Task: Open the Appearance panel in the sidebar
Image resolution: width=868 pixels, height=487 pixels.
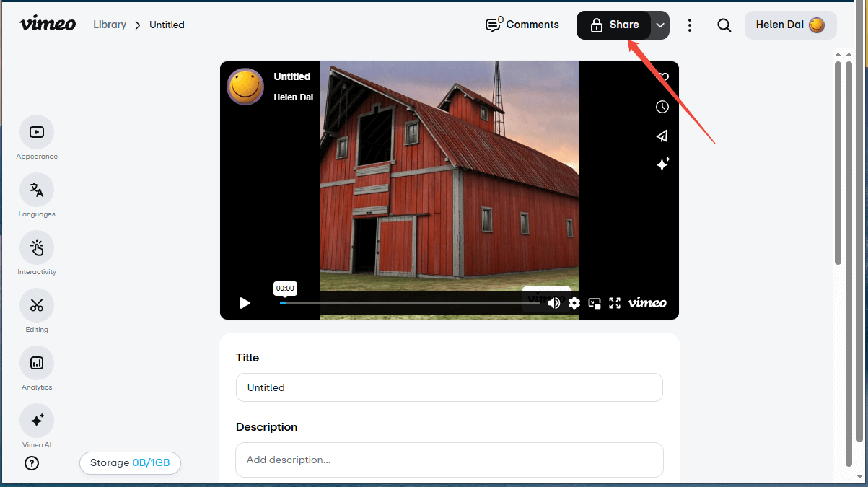Action: point(37,132)
